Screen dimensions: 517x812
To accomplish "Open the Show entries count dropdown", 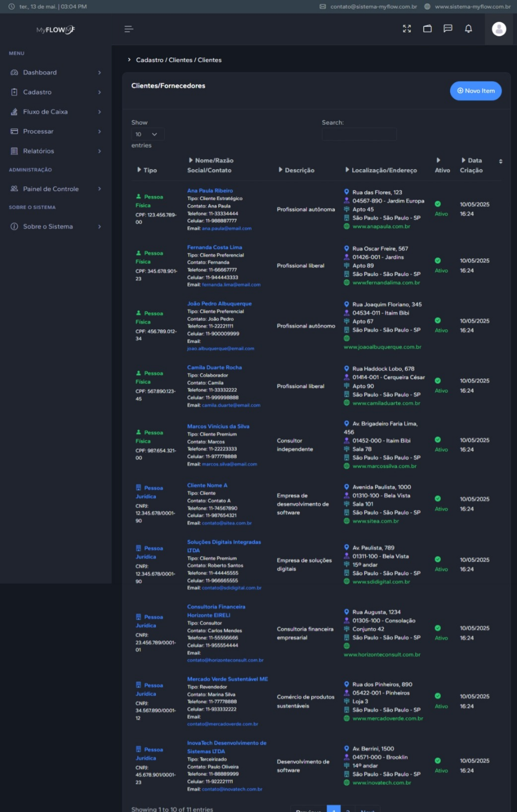I will (147, 134).
